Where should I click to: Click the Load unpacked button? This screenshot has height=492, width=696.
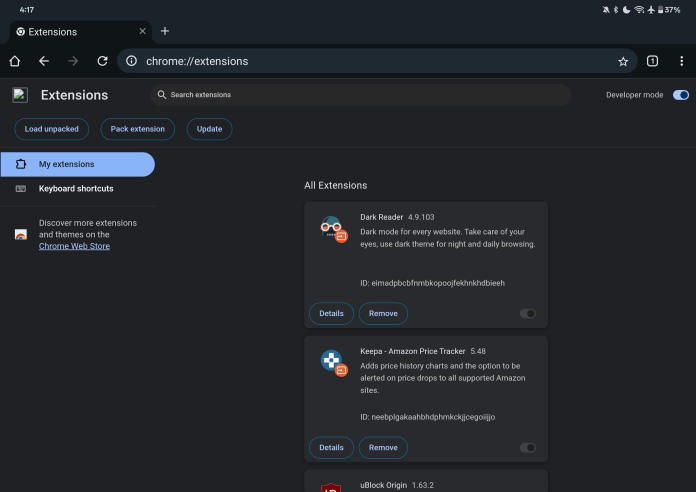point(52,129)
